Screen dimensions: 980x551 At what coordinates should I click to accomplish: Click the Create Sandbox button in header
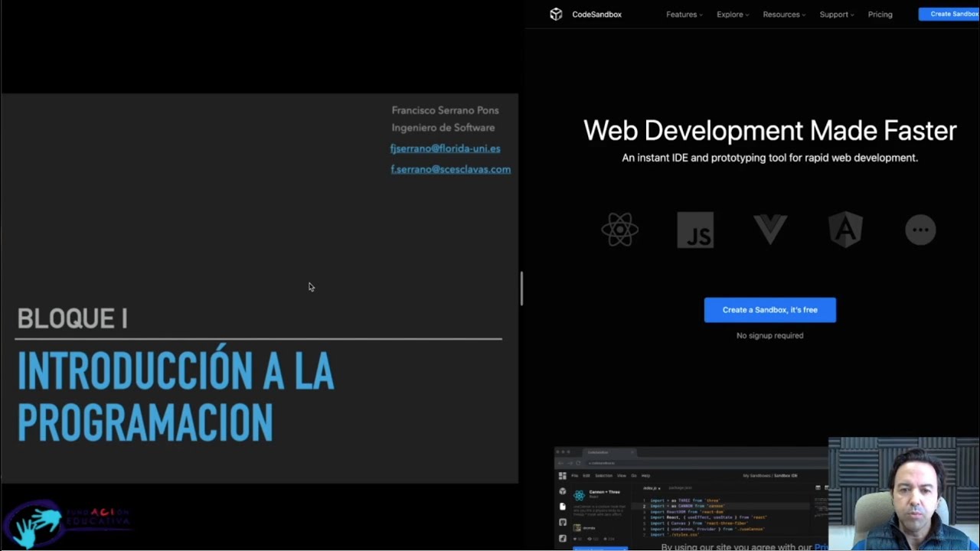coord(949,14)
